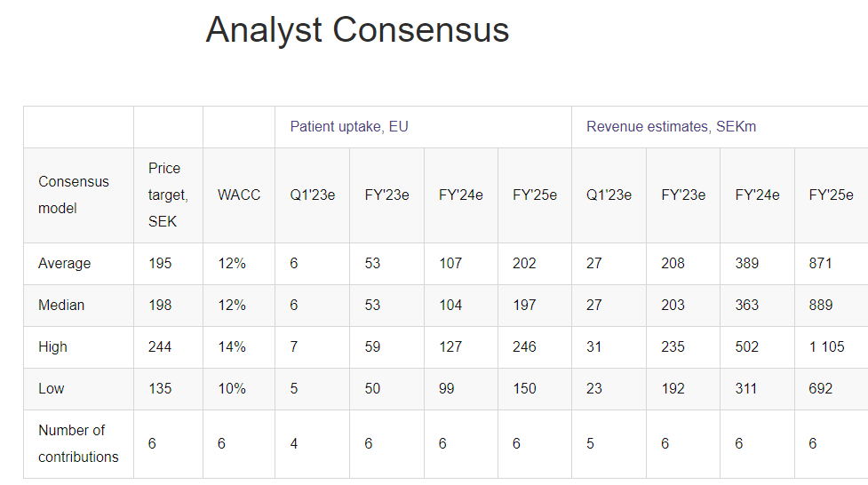Click the Average row label
The height and width of the screenshot is (485, 868).
64,264
